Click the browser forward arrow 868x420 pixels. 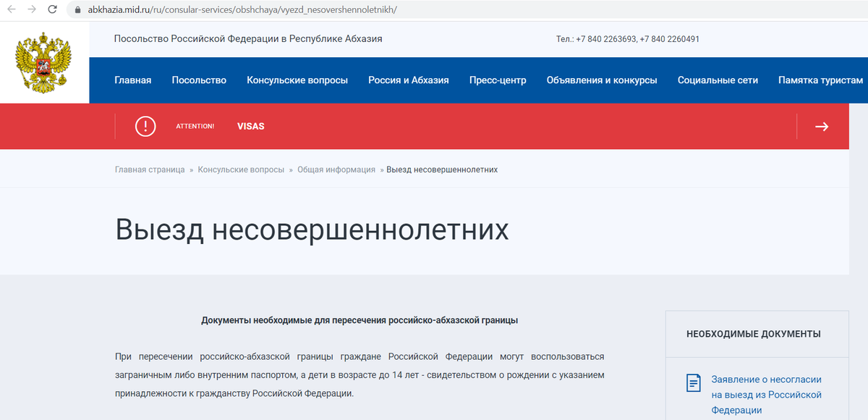(32, 9)
